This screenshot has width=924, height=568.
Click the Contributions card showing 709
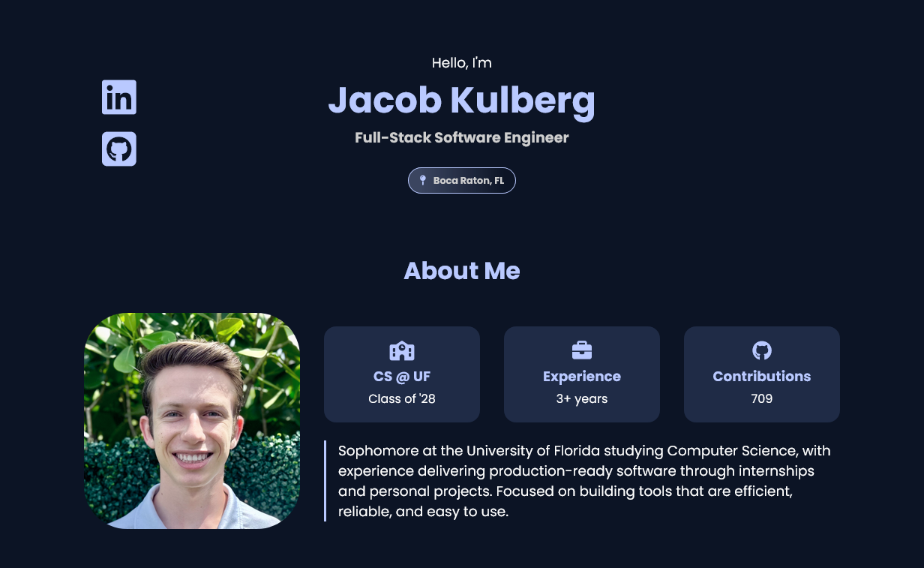[762, 374]
